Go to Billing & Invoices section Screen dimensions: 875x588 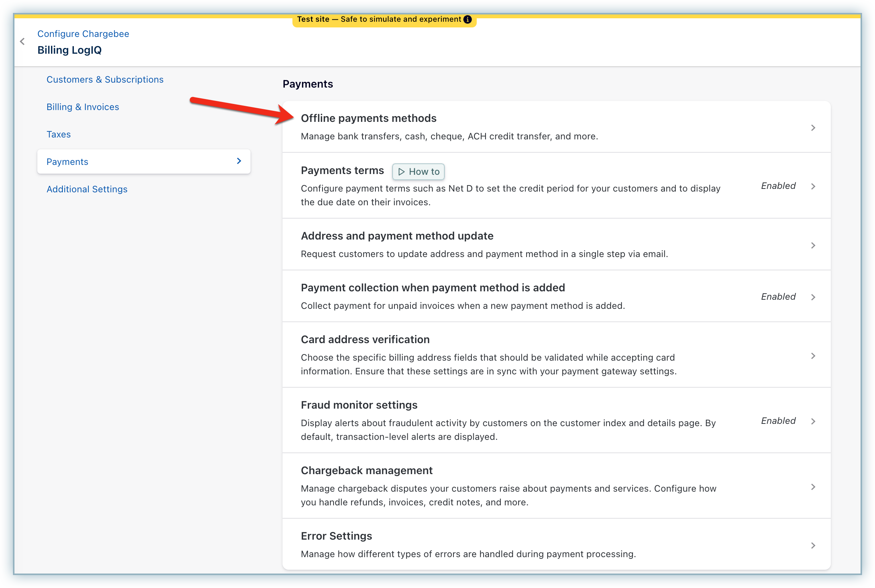point(83,107)
